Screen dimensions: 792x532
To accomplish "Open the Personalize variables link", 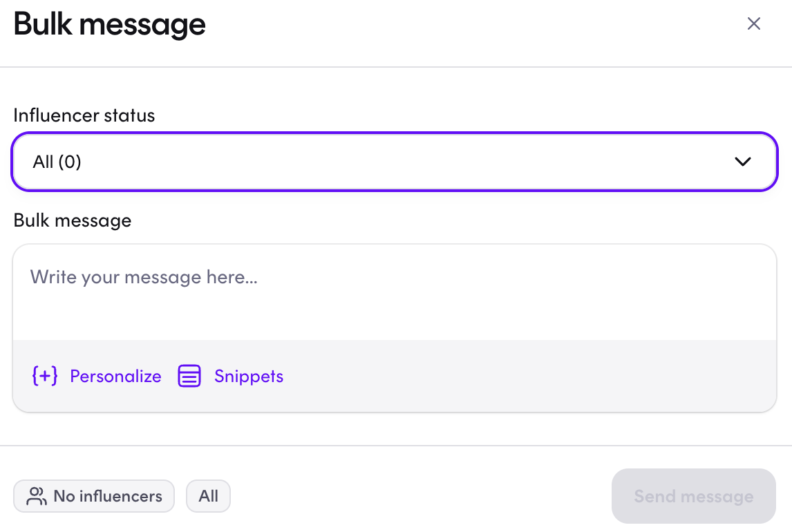I will pyautogui.click(x=115, y=376).
